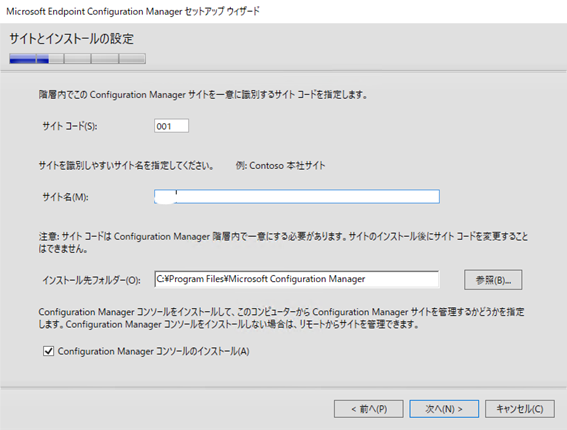Toggle Configuration Manager コンソールのインストール checkbox
This screenshot has width=567, height=430.
pyautogui.click(x=48, y=351)
